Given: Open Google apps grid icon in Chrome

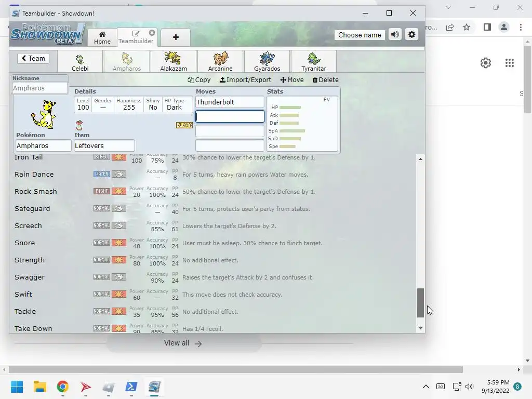Looking at the screenshot, I should (x=509, y=63).
